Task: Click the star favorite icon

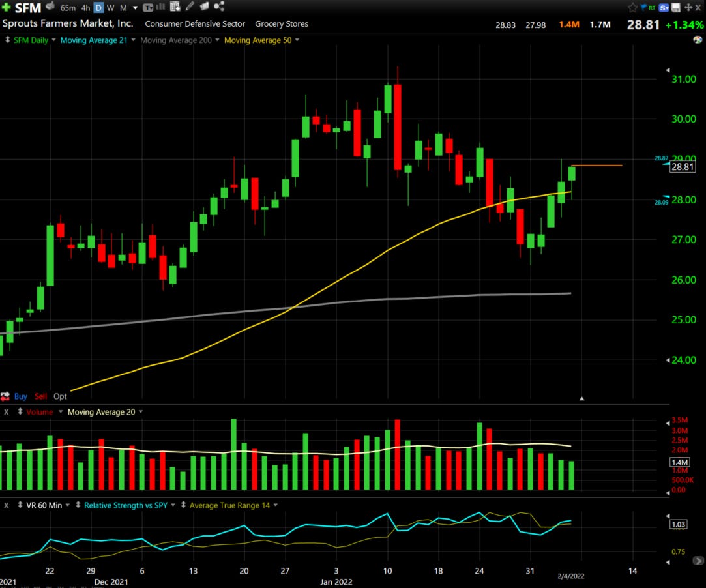Action: 632,8
